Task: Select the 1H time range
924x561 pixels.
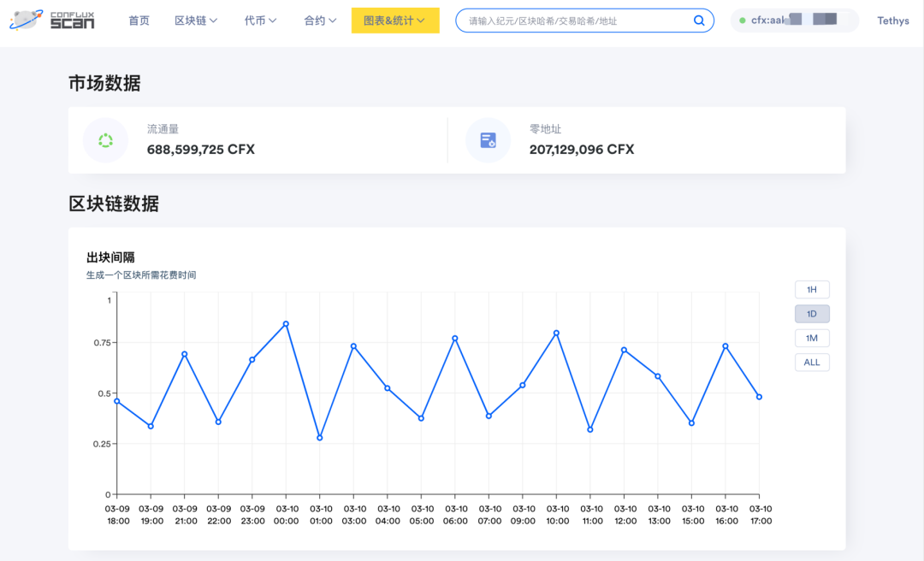Action: click(x=812, y=290)
